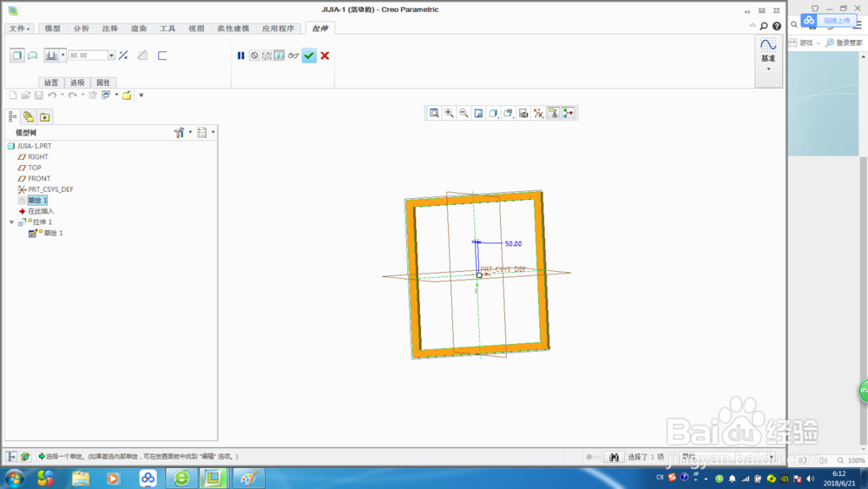
Task: Click the new file icon
Action: click(x=13, y=96)
